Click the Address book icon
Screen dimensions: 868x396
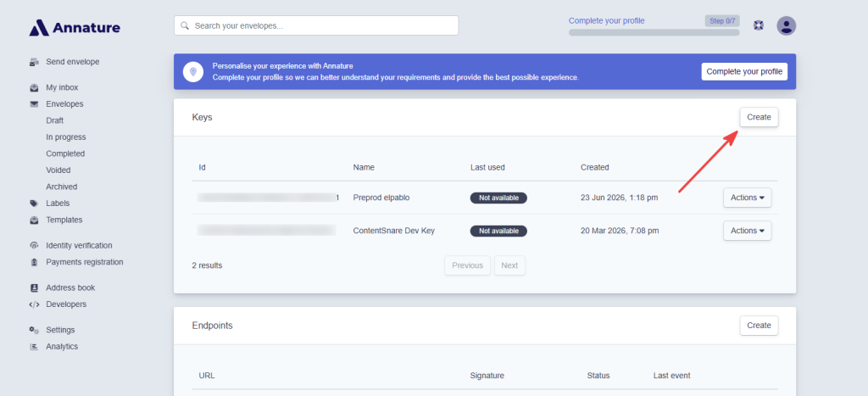click(34, 288)
